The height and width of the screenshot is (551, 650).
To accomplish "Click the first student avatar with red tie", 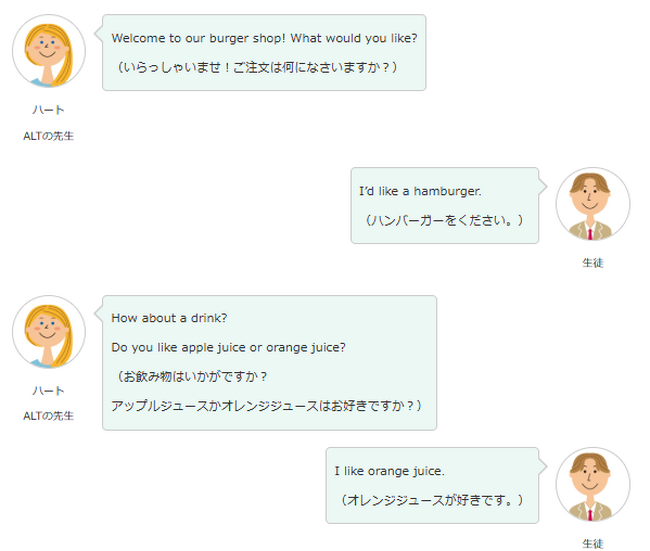I will click(x=593, y=204).
